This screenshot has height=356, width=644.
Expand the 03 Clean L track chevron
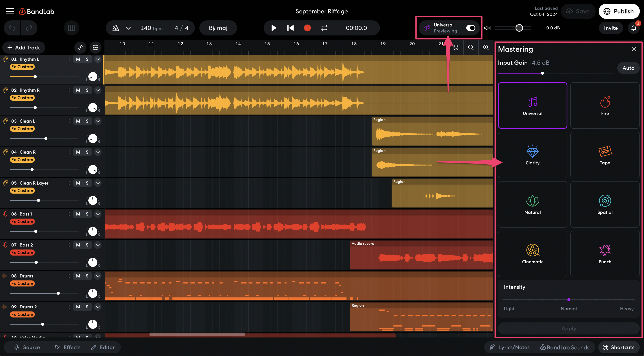98,121
